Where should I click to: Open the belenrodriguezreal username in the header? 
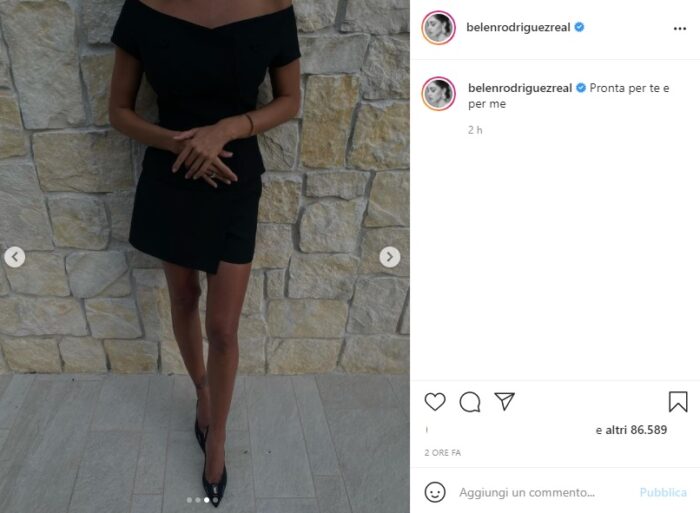[518, 27]
